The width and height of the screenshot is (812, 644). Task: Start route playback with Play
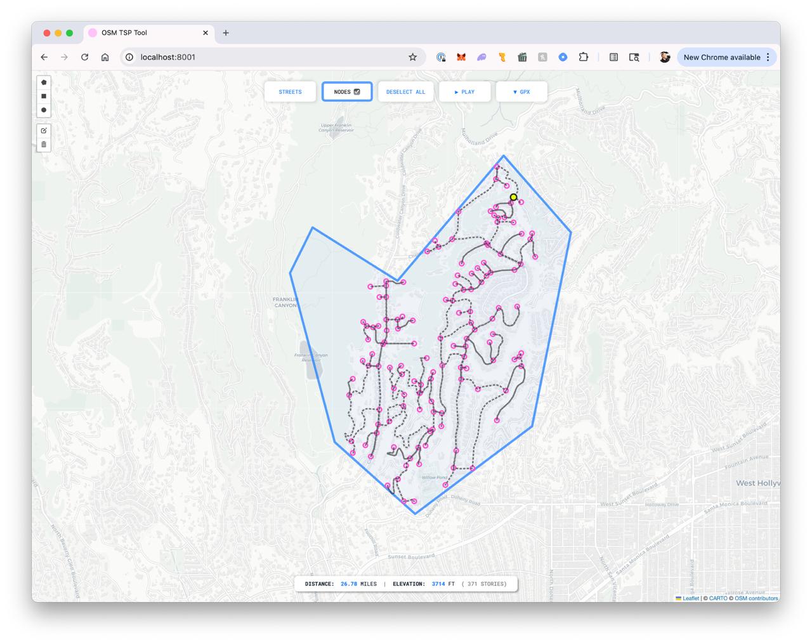coord(464,92)
